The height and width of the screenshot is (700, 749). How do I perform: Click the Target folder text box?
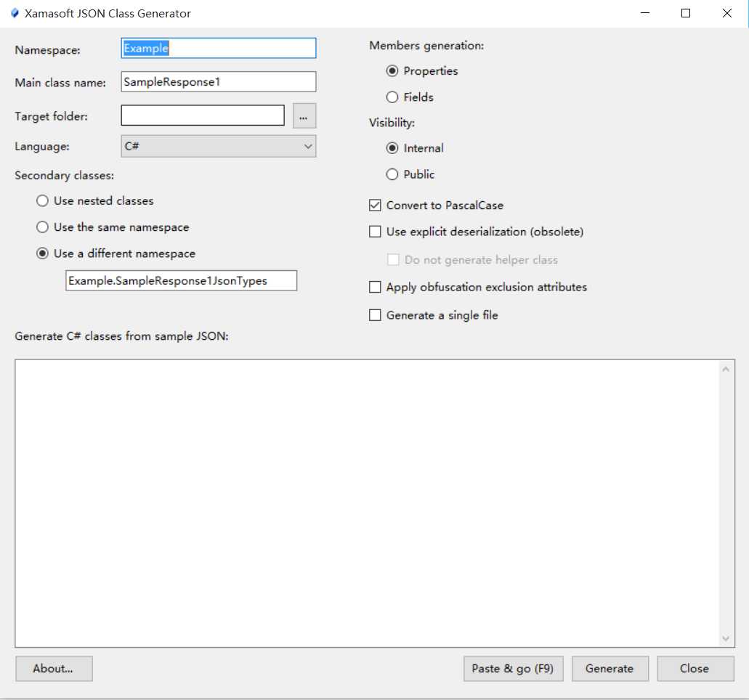[x=203, y=115]
